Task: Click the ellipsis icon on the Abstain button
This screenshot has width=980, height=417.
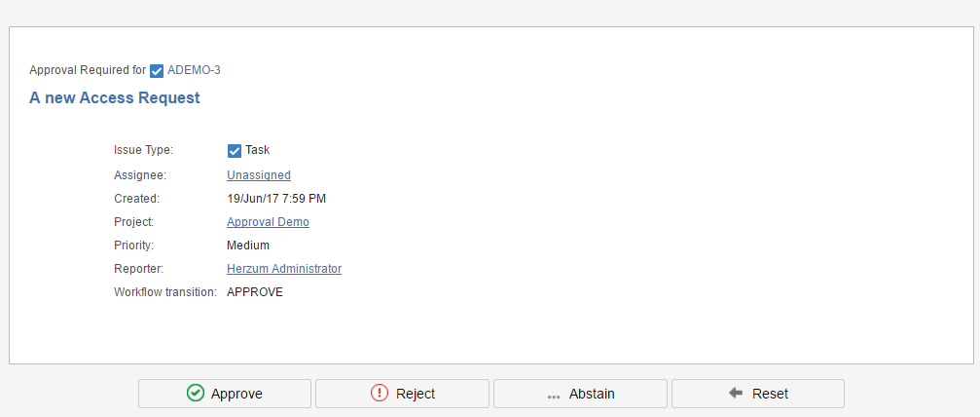Action: click(x=553, y=396)
